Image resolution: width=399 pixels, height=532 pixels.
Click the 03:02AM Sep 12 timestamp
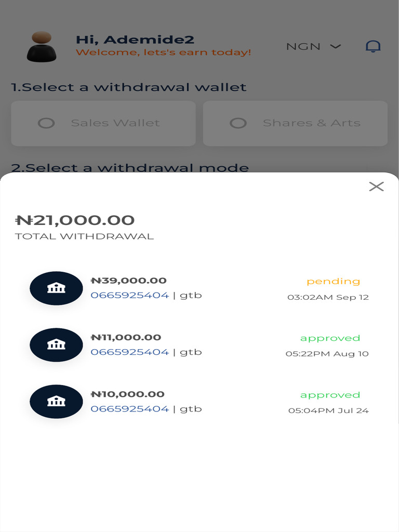pyautogui.click(x=328, y=297)
